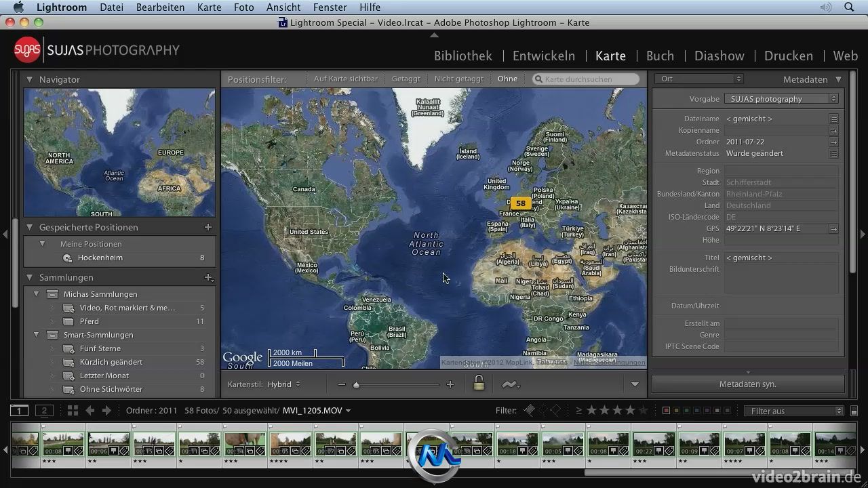Go back with filmstrip left arrow icon

tap(90, 410)
